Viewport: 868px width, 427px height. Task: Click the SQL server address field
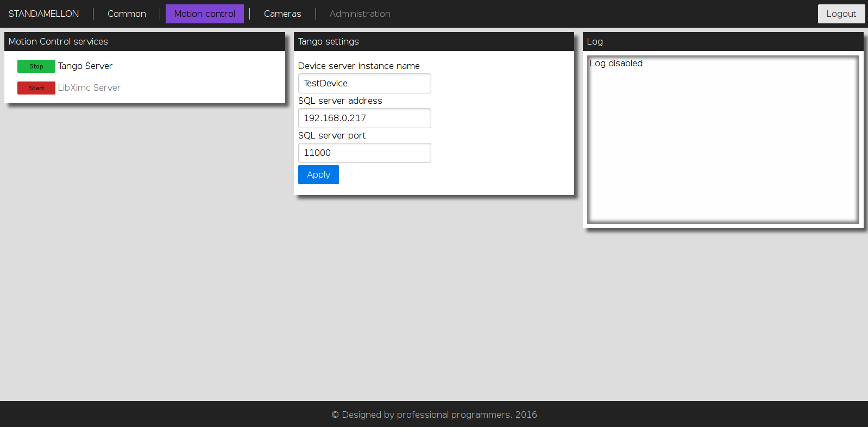(364, 118)
